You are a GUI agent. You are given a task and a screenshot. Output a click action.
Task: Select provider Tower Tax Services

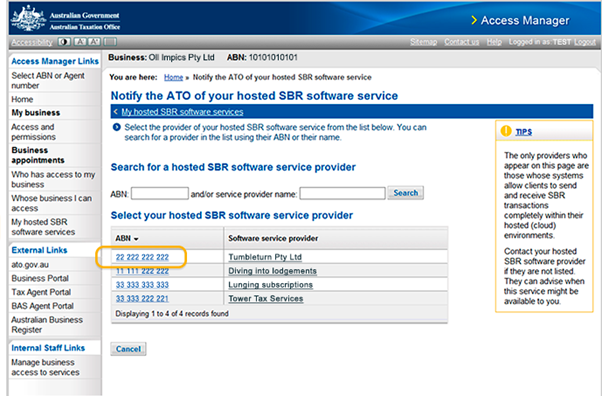point(266,298)
